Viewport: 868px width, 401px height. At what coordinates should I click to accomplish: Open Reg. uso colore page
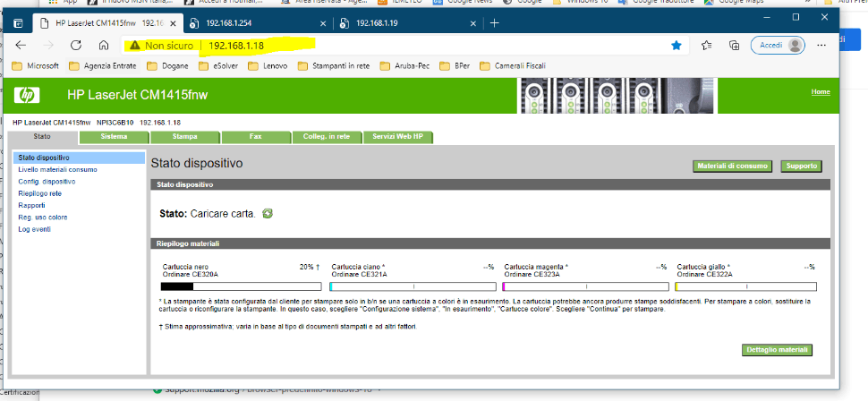pos(43,218)
